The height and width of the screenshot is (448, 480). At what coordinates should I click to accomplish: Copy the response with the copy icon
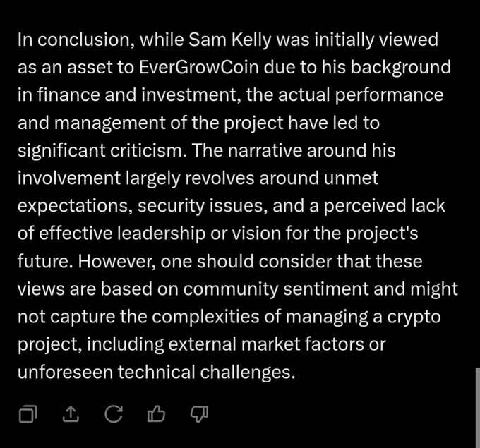[28, 414]
